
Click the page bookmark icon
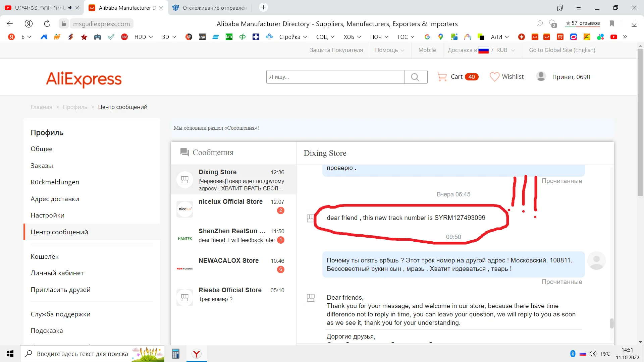[612, 23]
